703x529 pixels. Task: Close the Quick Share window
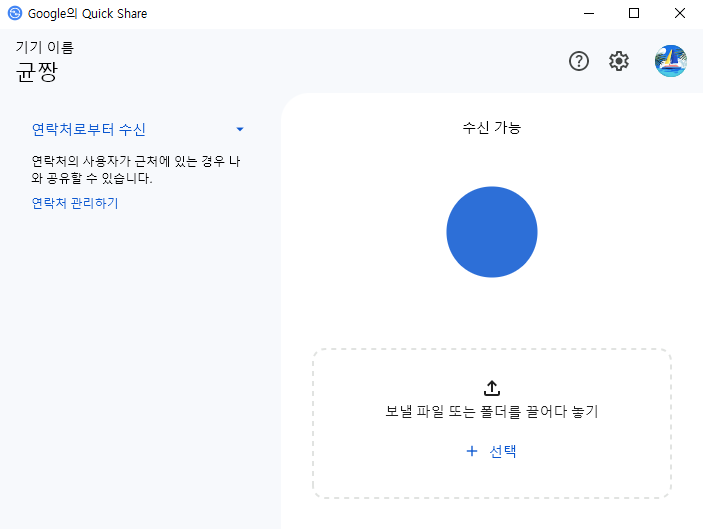click(x=680, y=13)
